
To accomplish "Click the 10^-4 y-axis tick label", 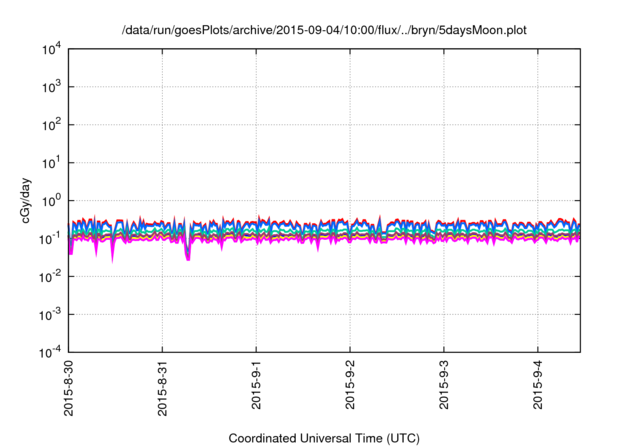I will point(50,352).
